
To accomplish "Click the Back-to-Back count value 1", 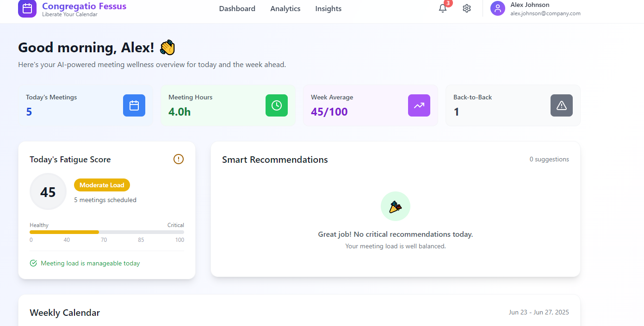I will tap(457, 112).
